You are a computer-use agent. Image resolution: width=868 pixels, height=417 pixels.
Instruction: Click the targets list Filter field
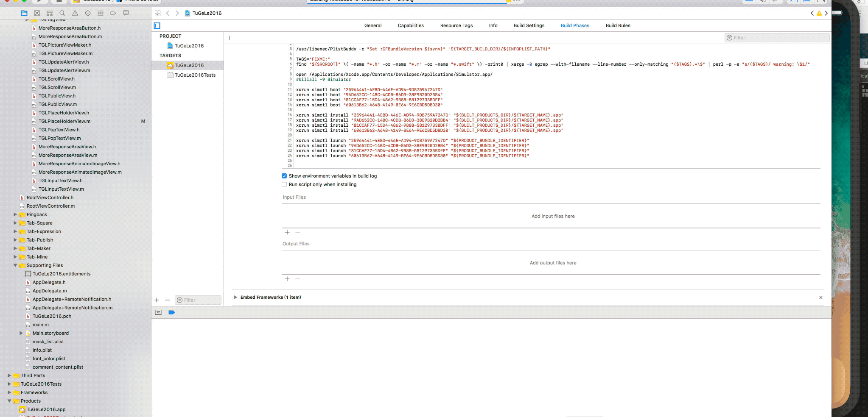198,300
